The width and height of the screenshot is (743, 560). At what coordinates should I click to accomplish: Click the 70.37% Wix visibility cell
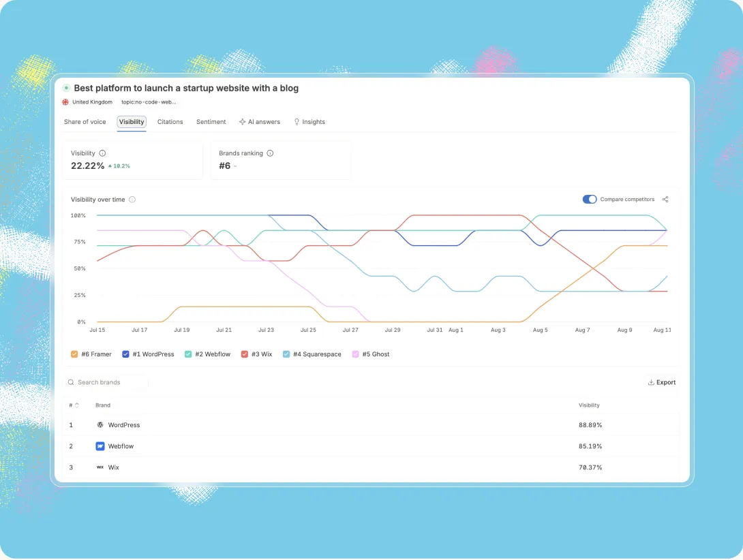point(590,467)
